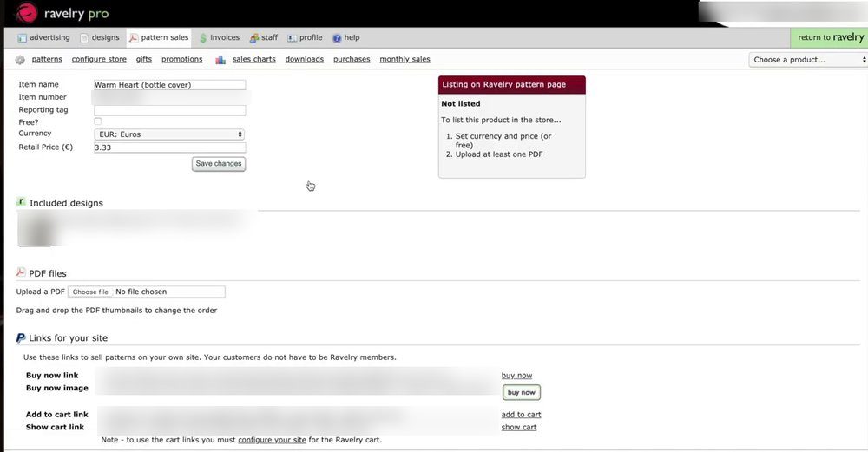Image resolution: width=868 pixels, height=452 pixels.
Task: Click the return to ravelry button
Action: (829, 37)
